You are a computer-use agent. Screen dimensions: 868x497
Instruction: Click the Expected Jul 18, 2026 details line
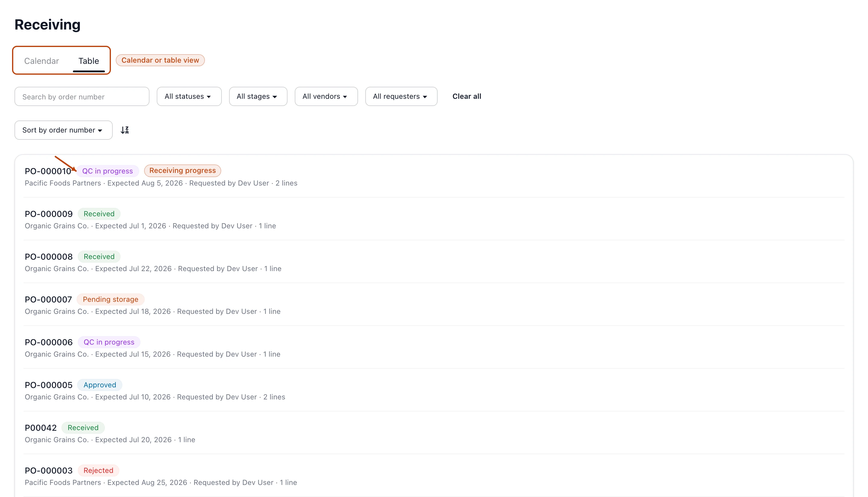coord(153,311)
